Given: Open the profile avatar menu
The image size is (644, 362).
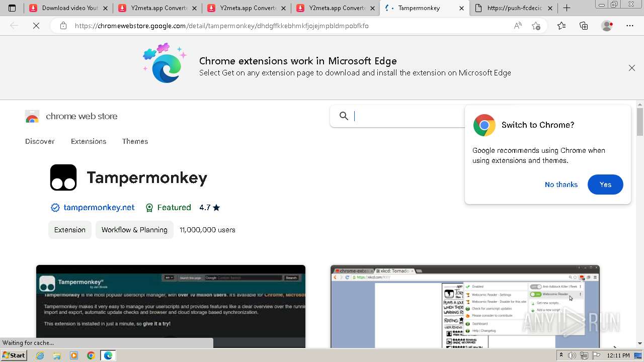Looking at the screenshot, I should (x=607, y=26).
